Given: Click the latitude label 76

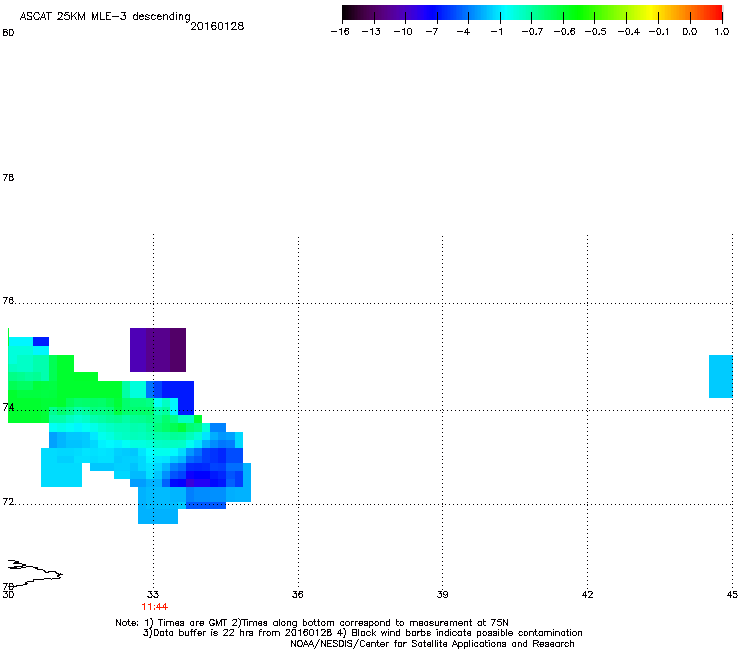Looking at the screenshot, I should click(8, 300).
